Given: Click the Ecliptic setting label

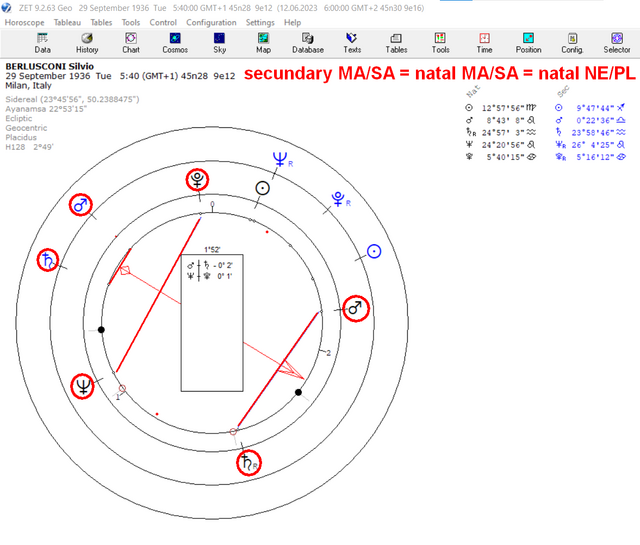Looking at the screenshot, I should [19, 118].
